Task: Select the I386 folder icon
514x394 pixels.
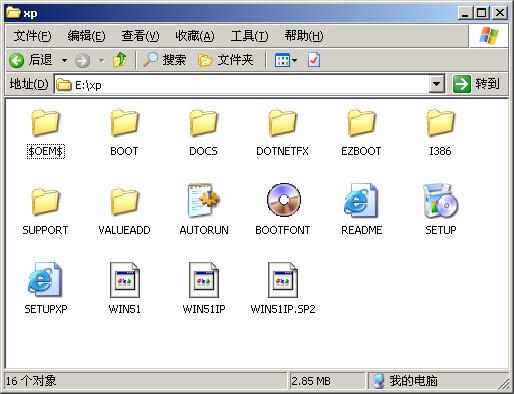Action: (x=440, y=123)
